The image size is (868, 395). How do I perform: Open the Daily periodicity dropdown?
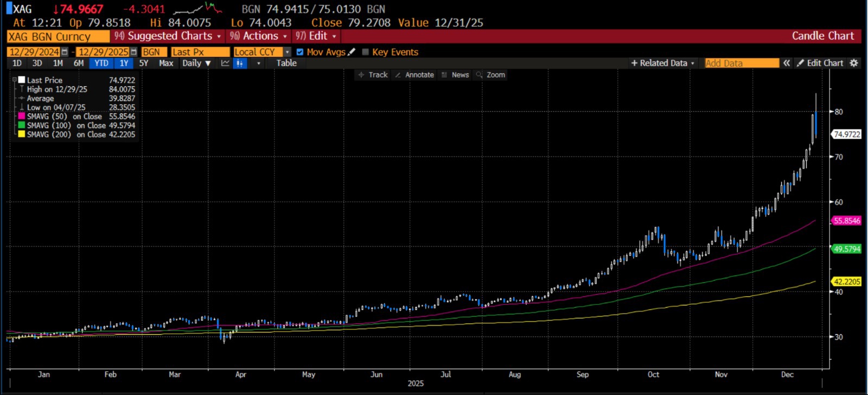196,63
